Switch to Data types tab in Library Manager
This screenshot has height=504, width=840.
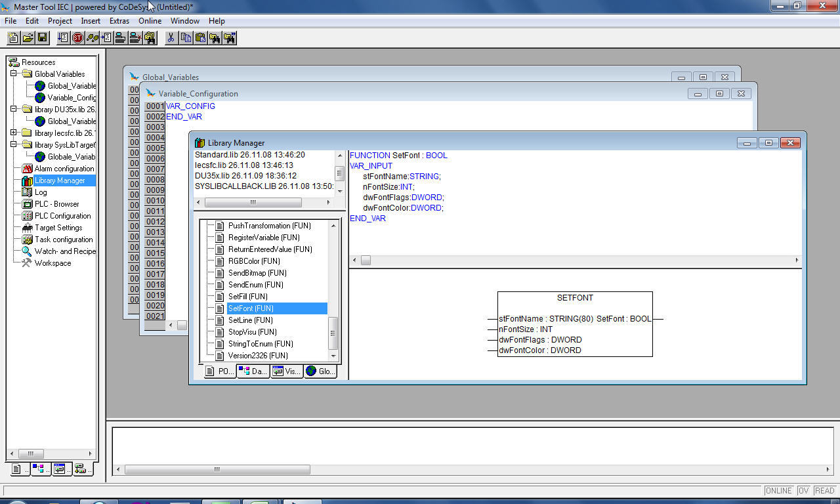[x=253, y=371]
